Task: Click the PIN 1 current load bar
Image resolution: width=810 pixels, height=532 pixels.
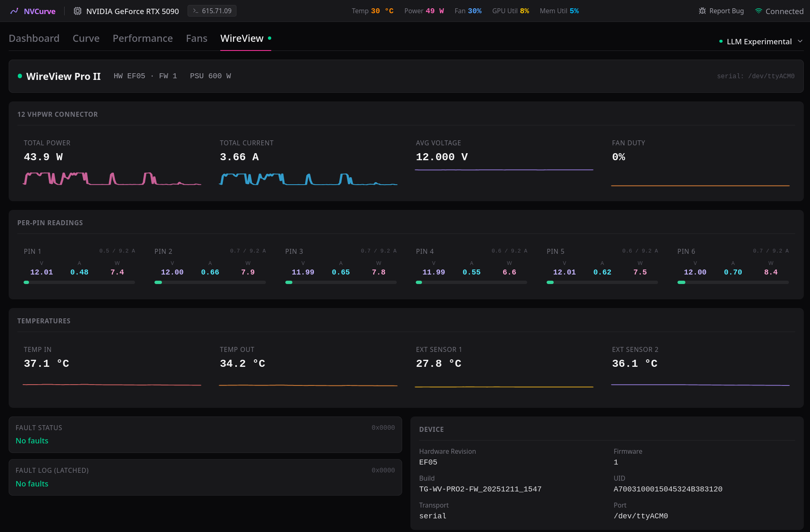Action: click(x=79, y=282)
